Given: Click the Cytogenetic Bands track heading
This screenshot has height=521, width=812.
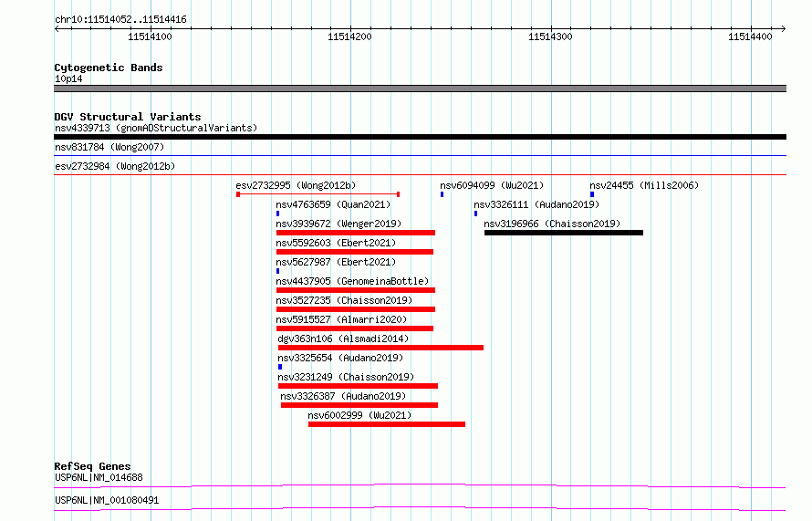Looking at the screenshot, I should click(109, 68).
